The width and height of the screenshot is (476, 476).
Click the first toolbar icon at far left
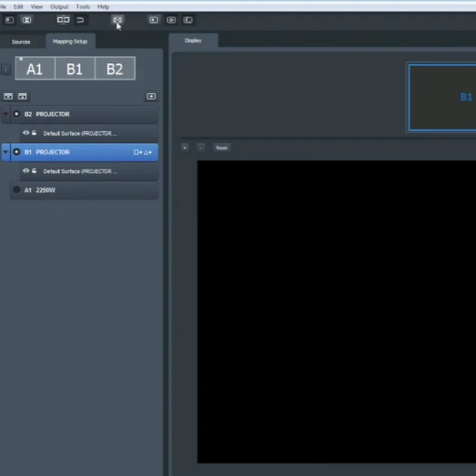pos(10,20)
